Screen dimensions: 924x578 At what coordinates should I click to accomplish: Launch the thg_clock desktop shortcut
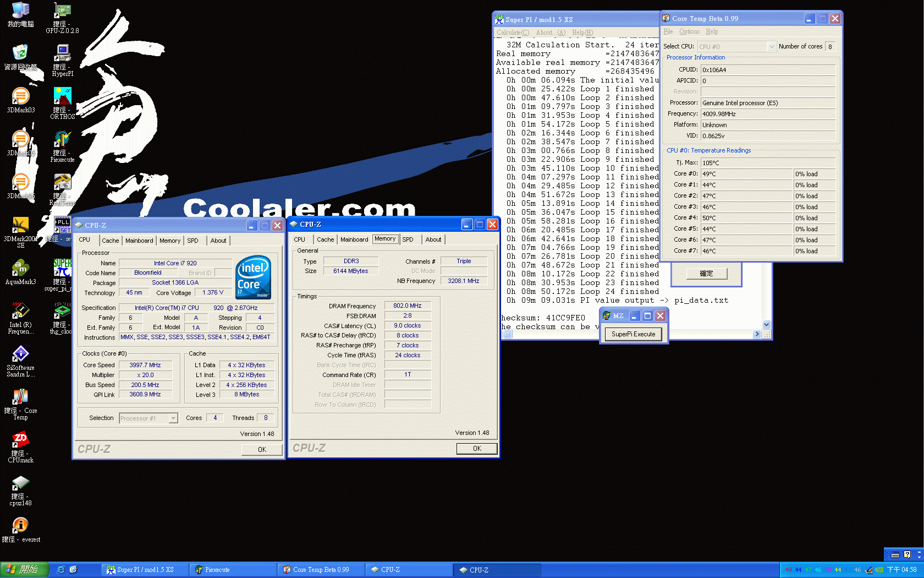tap(62, 318)
